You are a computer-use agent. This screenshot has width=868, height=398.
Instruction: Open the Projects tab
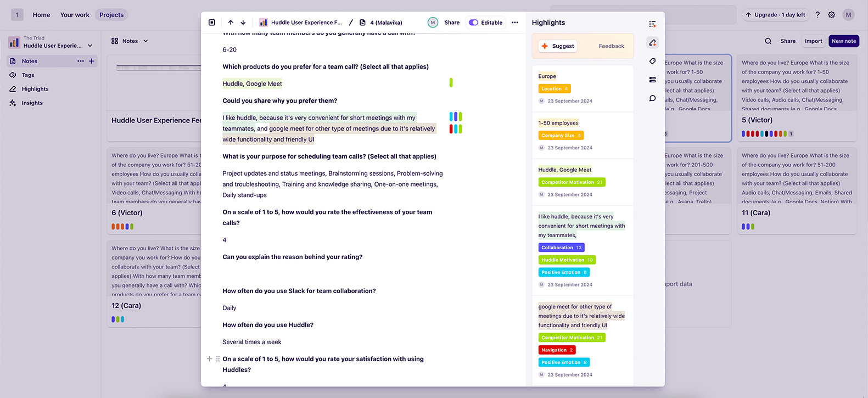pyautogui.click(x=111, y=15)
